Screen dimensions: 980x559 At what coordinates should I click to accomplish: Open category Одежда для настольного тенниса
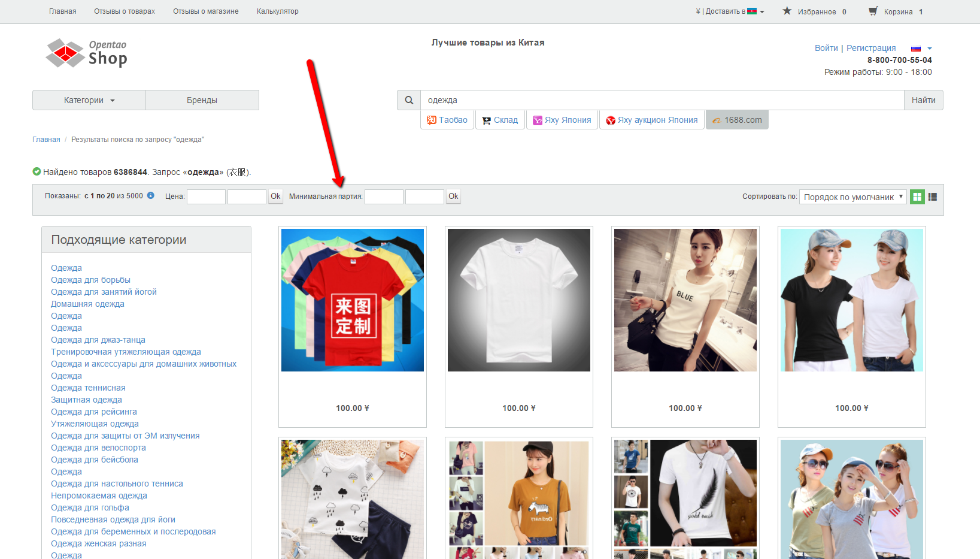point(117,484)
